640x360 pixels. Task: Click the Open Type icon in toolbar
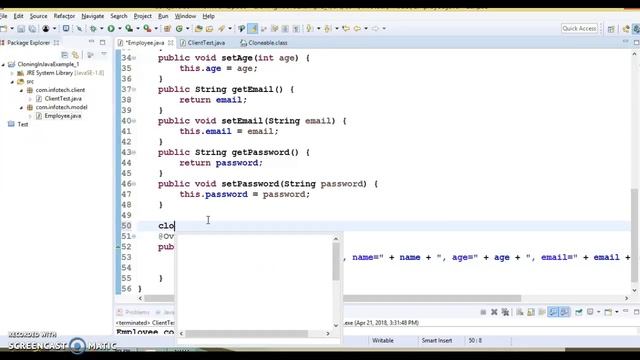point(199,29)
